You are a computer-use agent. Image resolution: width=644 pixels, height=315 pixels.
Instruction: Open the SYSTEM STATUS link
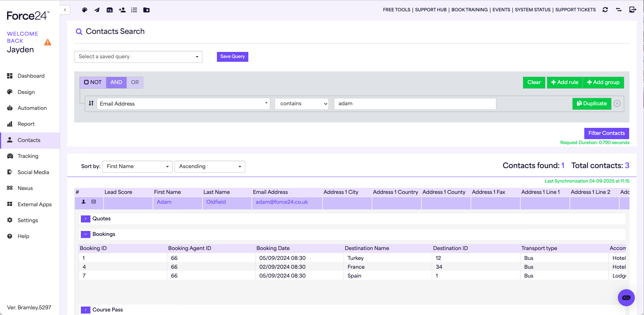[533, 10]
